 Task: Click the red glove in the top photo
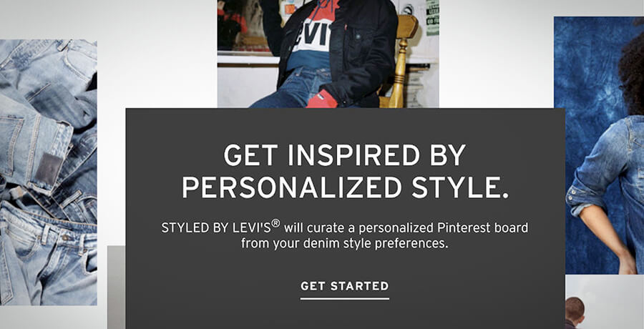(322, 99)
